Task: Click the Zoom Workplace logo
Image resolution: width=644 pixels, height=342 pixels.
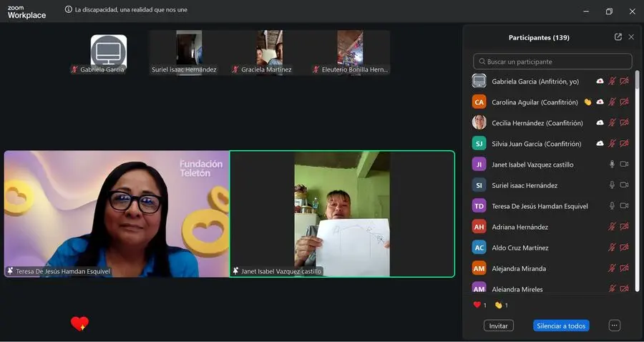Action: [26, 13]
